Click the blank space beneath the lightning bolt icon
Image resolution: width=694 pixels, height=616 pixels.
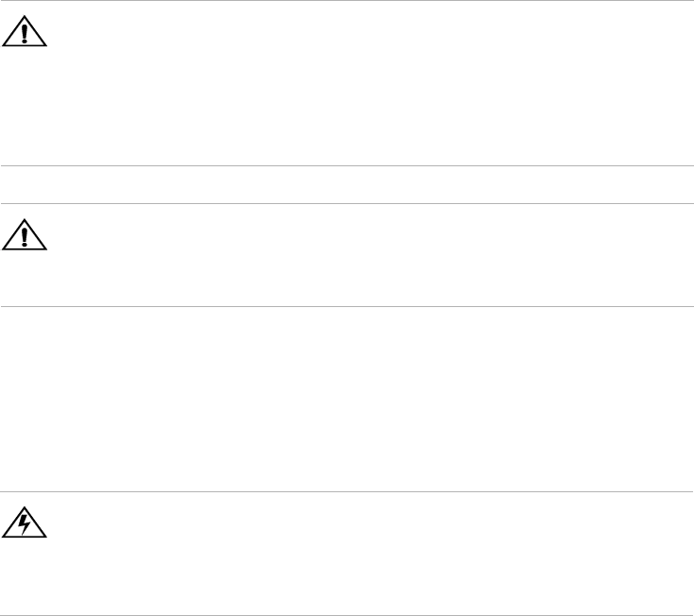(x=26, y=578)
